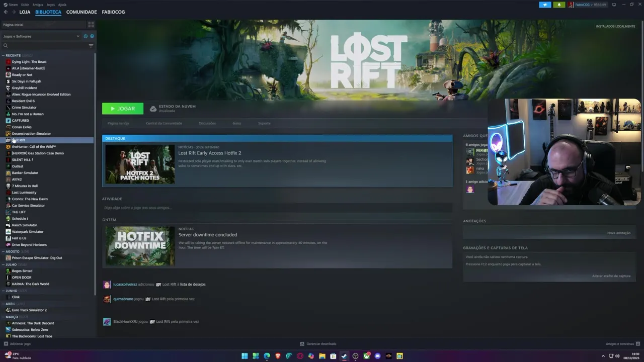This screenshot has height=362, width=644.
Task: Select Subnautica: Below Zero
Action: pos(30,330)
